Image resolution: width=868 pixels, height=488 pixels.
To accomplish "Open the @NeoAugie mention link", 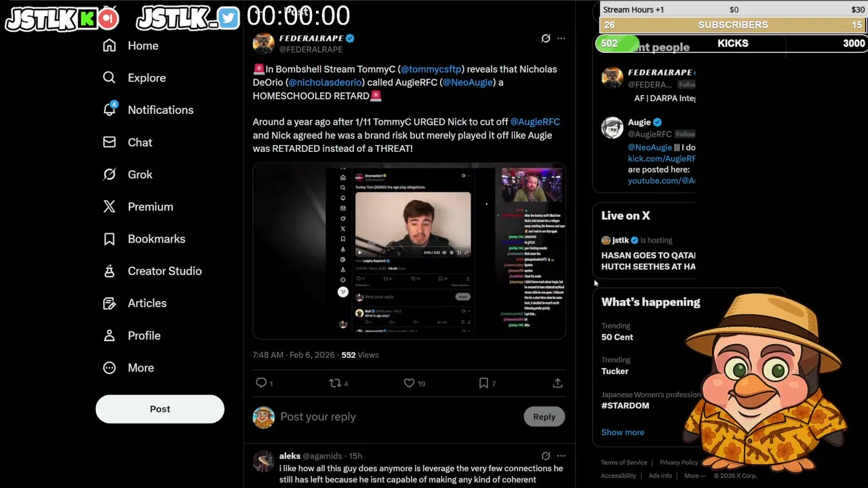I will (468, 82).
